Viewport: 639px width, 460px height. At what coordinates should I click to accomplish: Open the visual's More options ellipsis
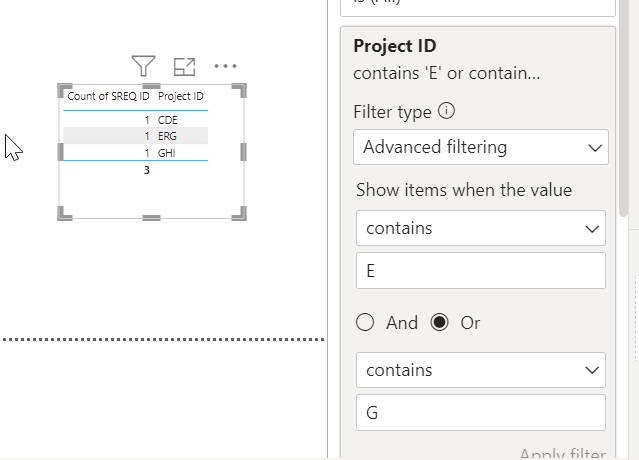click(x=225, y=66)
